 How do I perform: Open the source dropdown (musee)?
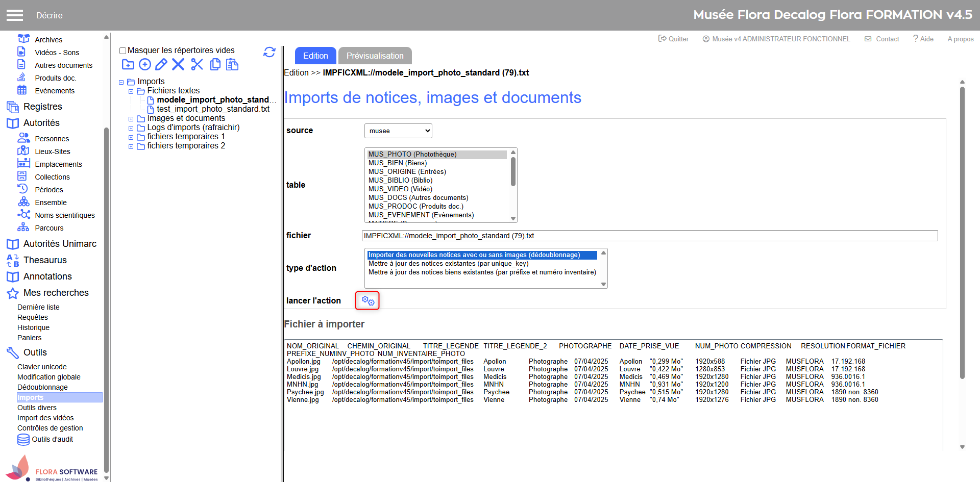point(398,131)
